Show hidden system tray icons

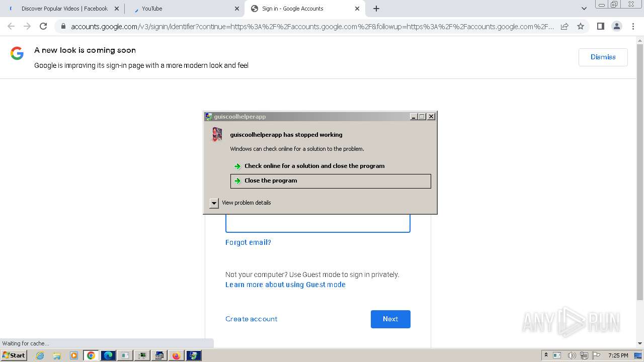(x=546, y=355)
